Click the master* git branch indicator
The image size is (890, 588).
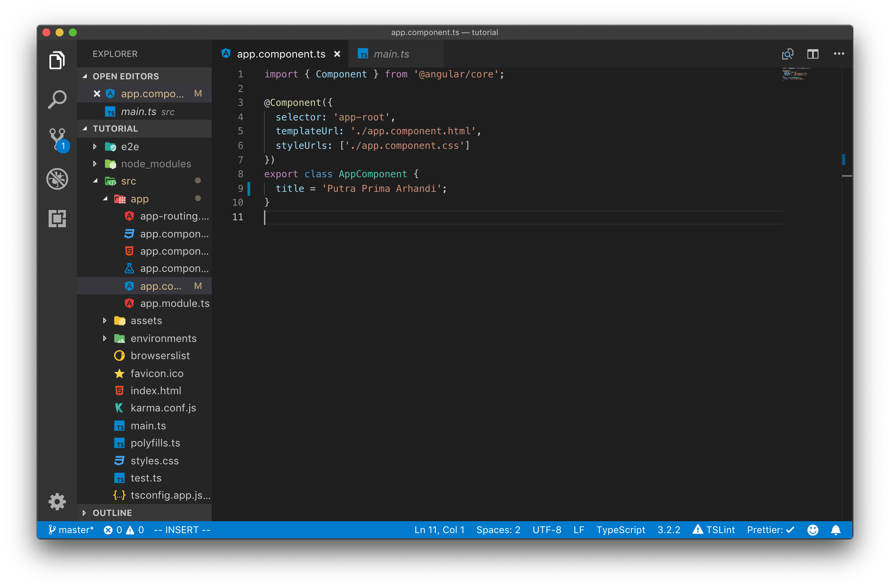click(71, 529)
